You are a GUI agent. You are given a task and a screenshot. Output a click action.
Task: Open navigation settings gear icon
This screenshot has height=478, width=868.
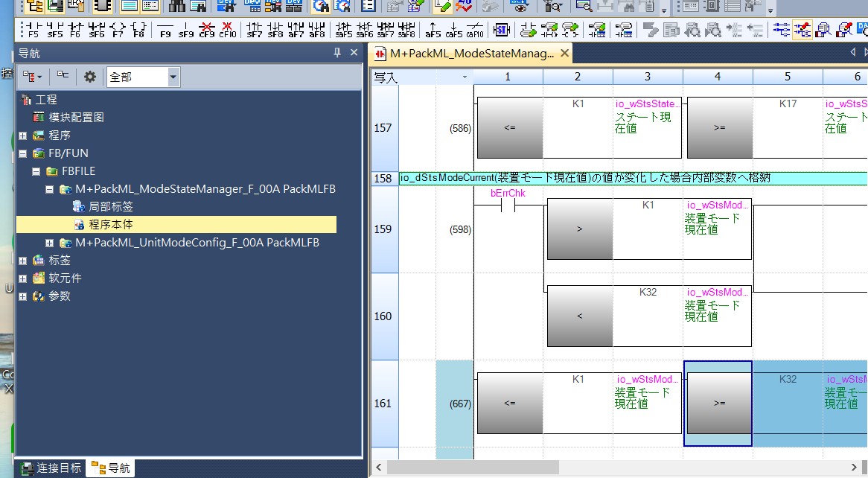point(90,77)
